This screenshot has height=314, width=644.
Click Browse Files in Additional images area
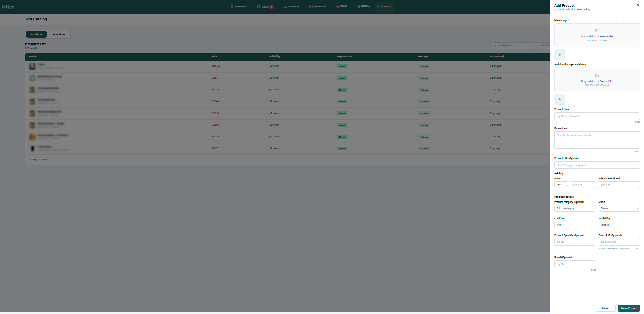click(x=606, y=81)
